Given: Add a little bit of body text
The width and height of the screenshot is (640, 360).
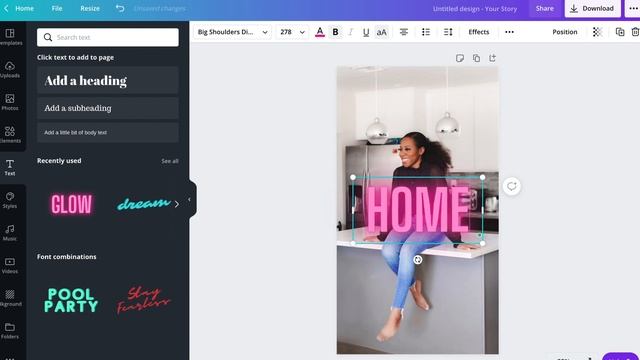Looking at the screenshot, I should click(x=108, y=132).
